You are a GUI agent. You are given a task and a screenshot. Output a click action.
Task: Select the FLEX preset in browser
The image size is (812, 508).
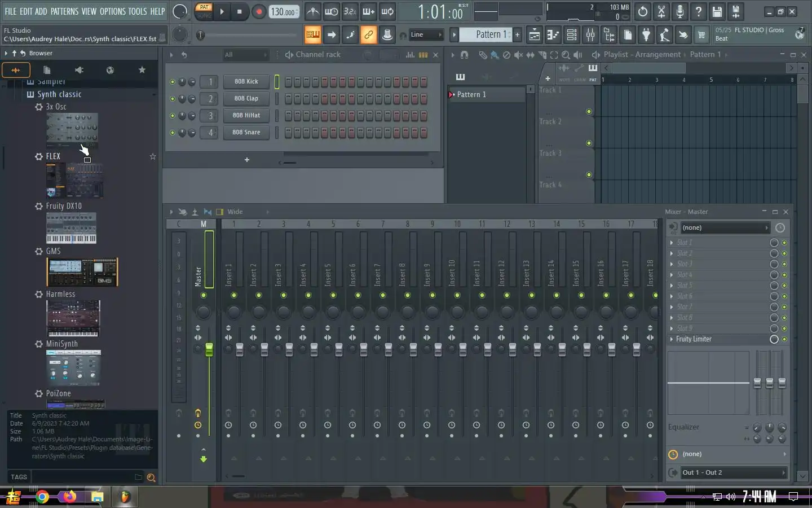53,156
